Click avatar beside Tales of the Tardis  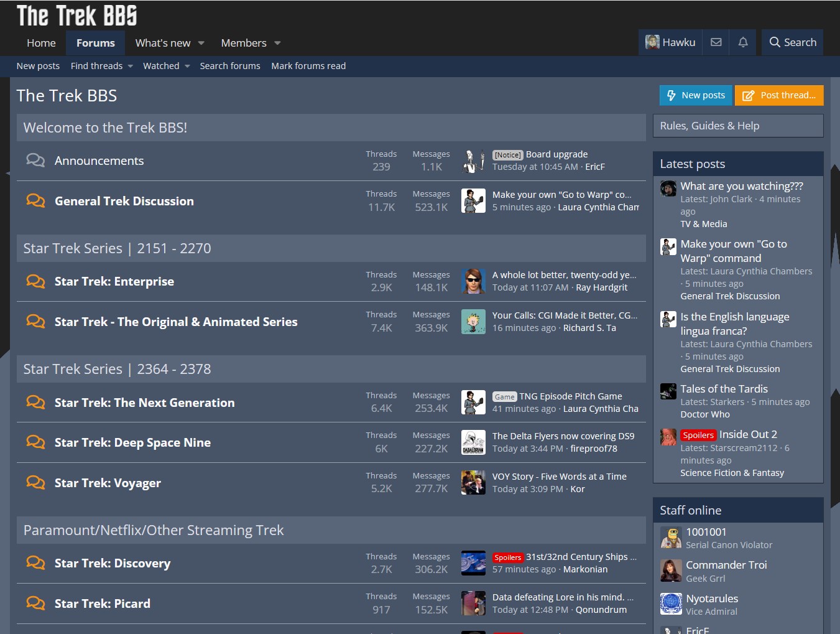point(668,391)
